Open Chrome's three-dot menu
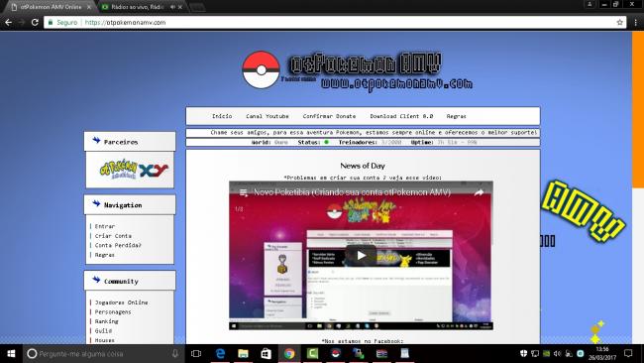 point(635,22)
